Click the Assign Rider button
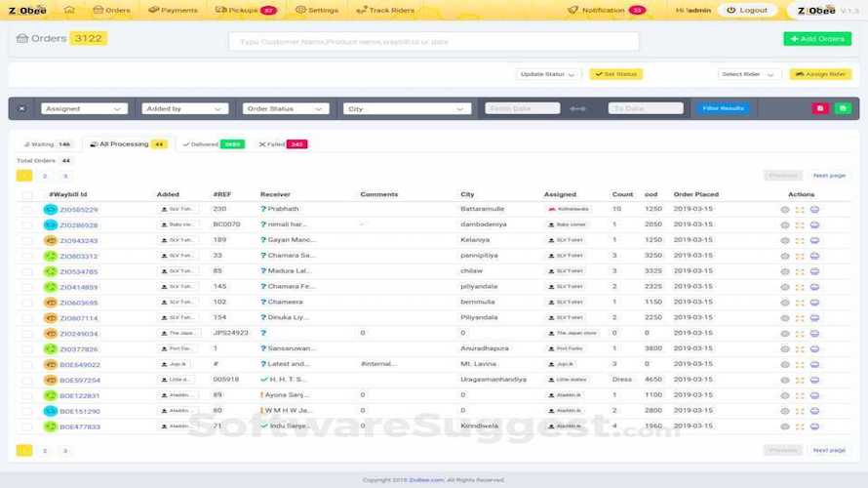 820,74
